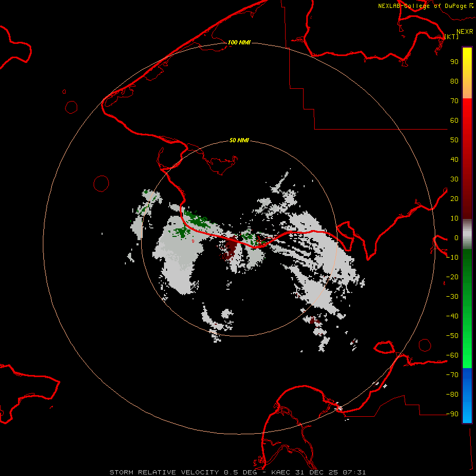Click the -10 value on the velocity scale
This screenshot has height=476, width=476.
coord(452,258)
